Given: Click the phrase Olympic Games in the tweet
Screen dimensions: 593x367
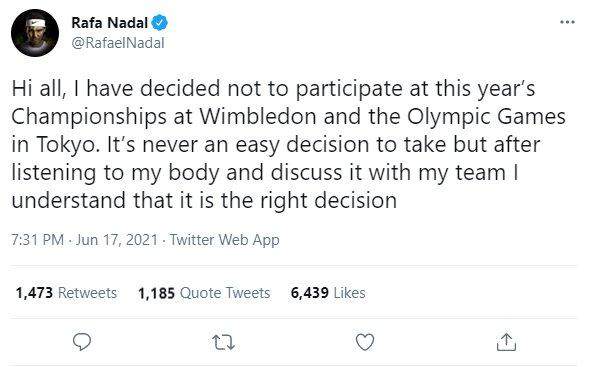Looking at the screenshot, I should click(486, 117).
